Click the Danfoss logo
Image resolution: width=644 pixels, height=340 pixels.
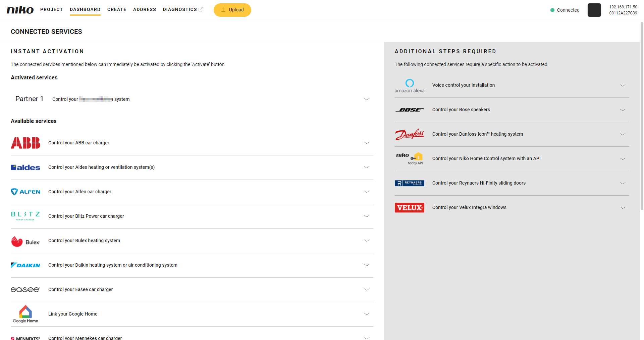pyautogui.click(x=410, y=134)
